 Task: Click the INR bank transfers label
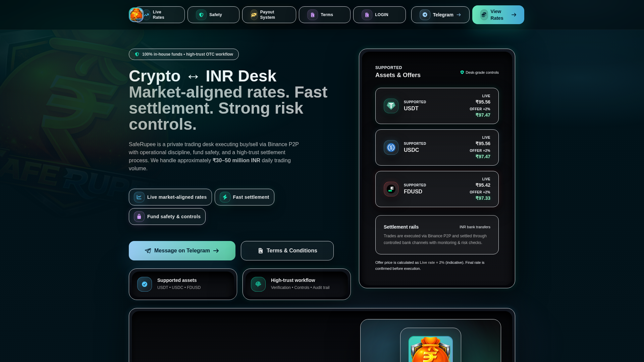(x=475, y=227)
